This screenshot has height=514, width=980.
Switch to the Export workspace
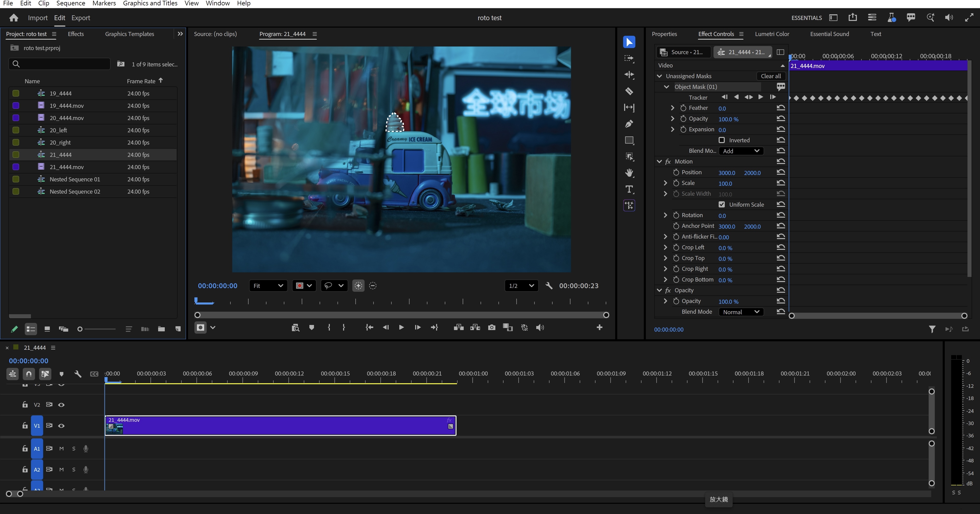tap(81, 18)
